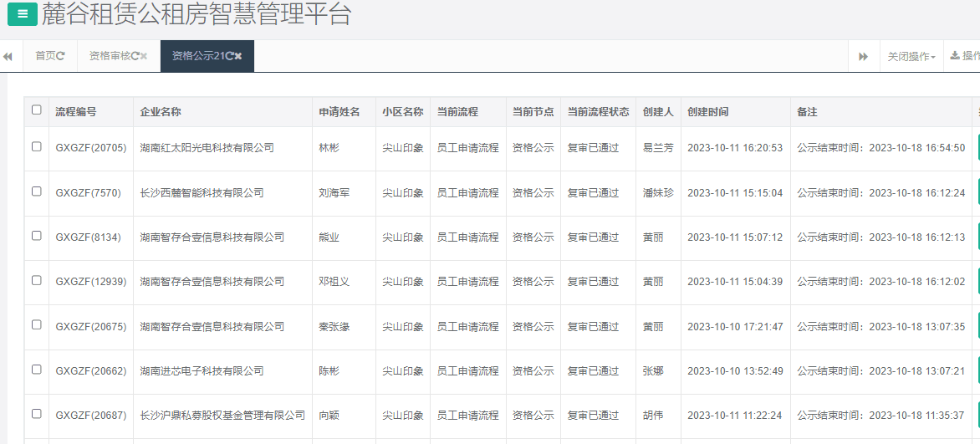Click creator name 潘妹珍
The image size is (980, 444).
coord(658,192)
